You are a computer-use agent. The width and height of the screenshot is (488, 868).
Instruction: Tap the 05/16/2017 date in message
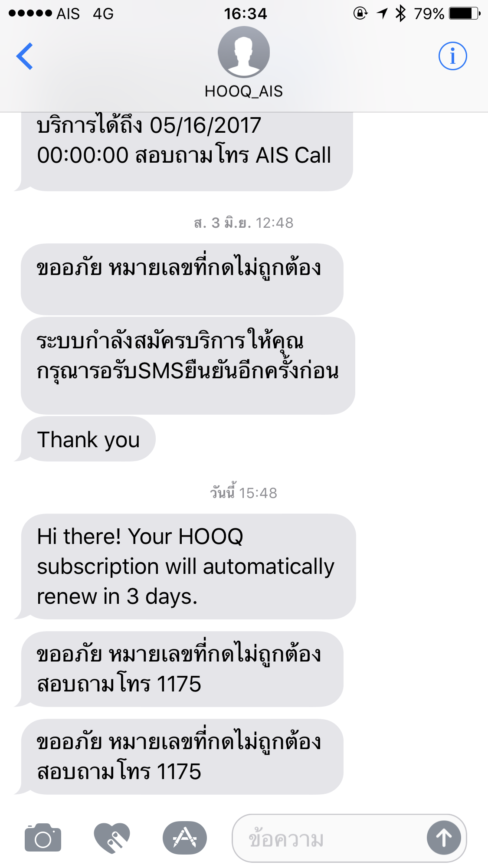tap(205, 125)
